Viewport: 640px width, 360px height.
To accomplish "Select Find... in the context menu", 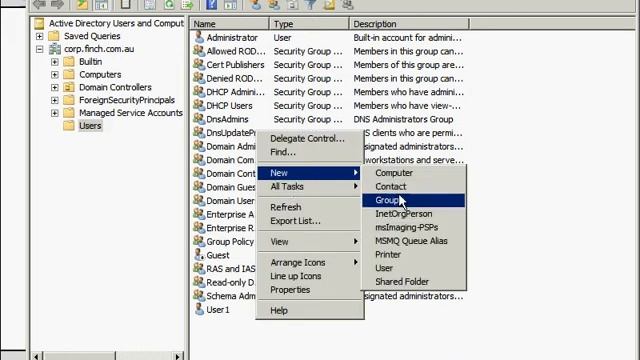I will point(310,152).
